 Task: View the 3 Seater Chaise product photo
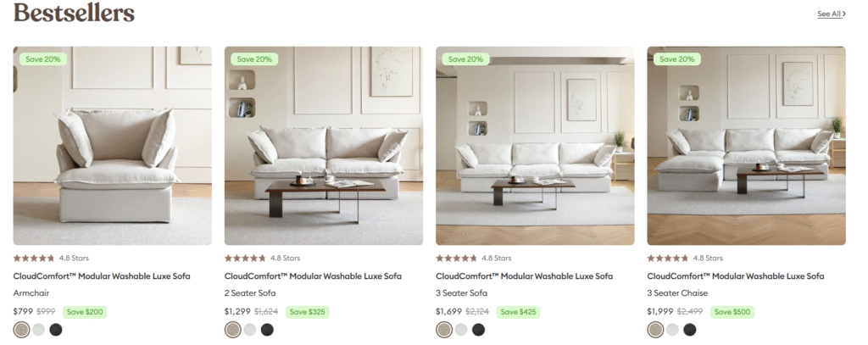pos(746,146)
